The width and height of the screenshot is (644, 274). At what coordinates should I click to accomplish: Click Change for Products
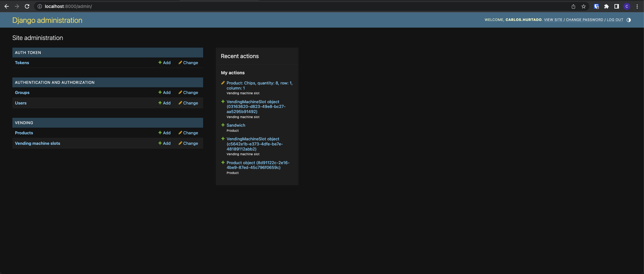point(188,133)
